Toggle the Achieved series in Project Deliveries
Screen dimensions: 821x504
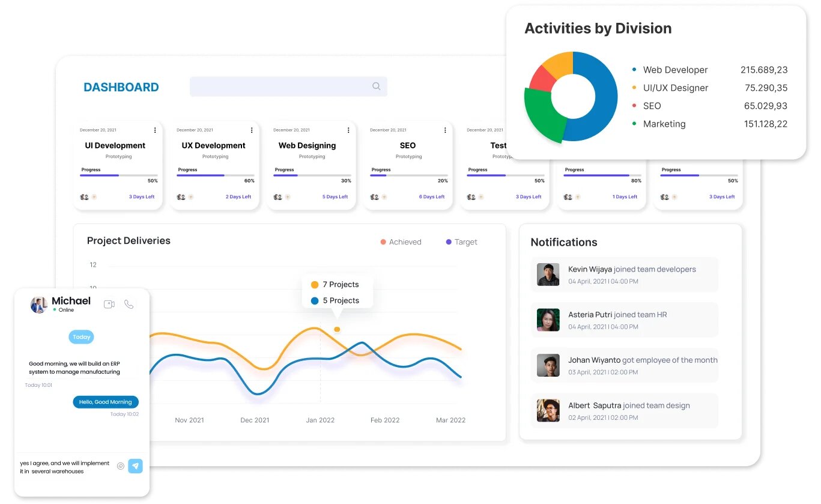point(401,241)
